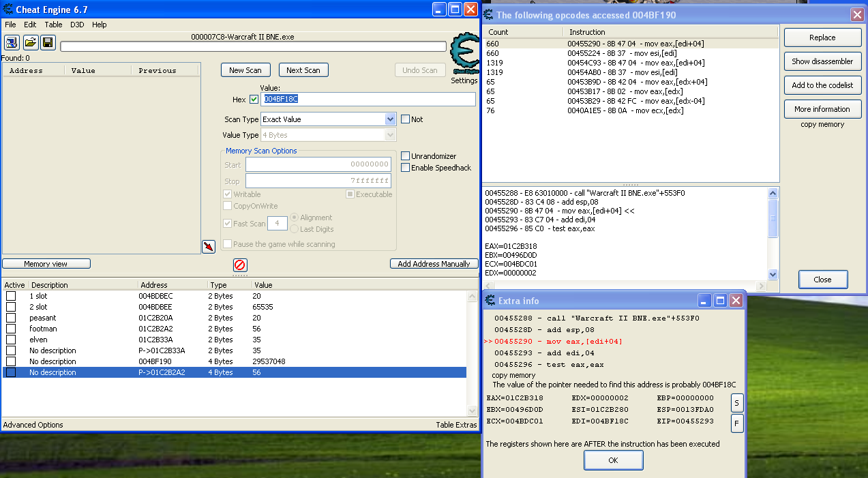This screenshot has height=478, width=868.
Task: Open the Edit menu
Action: (30, 25)
